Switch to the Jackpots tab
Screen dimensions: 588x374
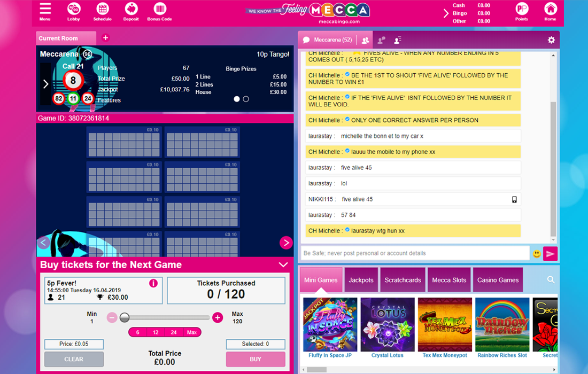tap(361, 280)
